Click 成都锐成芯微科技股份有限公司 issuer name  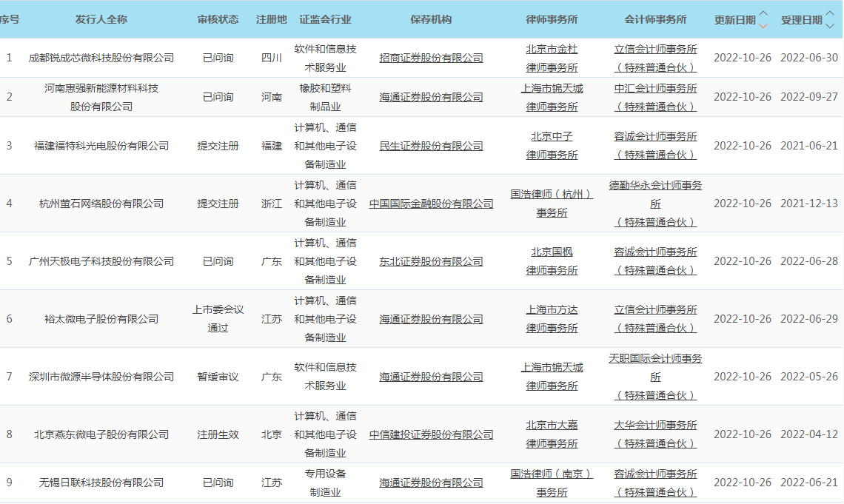pyautogui.click(x=101, y=58)
